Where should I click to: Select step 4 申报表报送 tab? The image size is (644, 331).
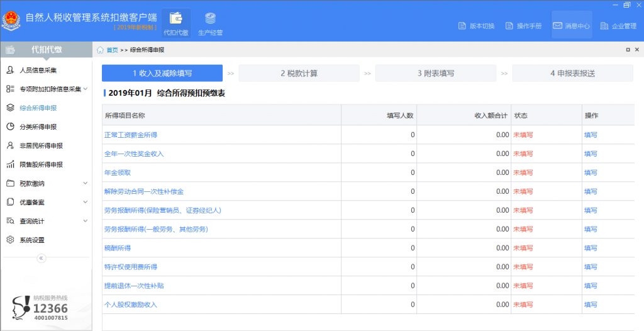pos(572,73)
